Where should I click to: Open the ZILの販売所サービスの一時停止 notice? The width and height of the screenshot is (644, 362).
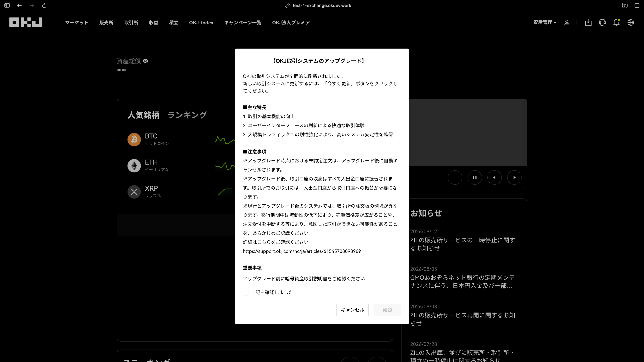click(x=462, y=244)
